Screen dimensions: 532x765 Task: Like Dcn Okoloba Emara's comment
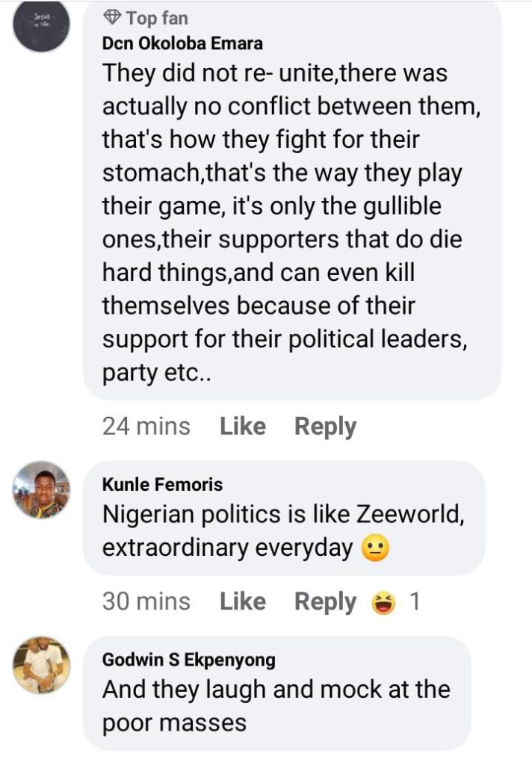point(243,427)
